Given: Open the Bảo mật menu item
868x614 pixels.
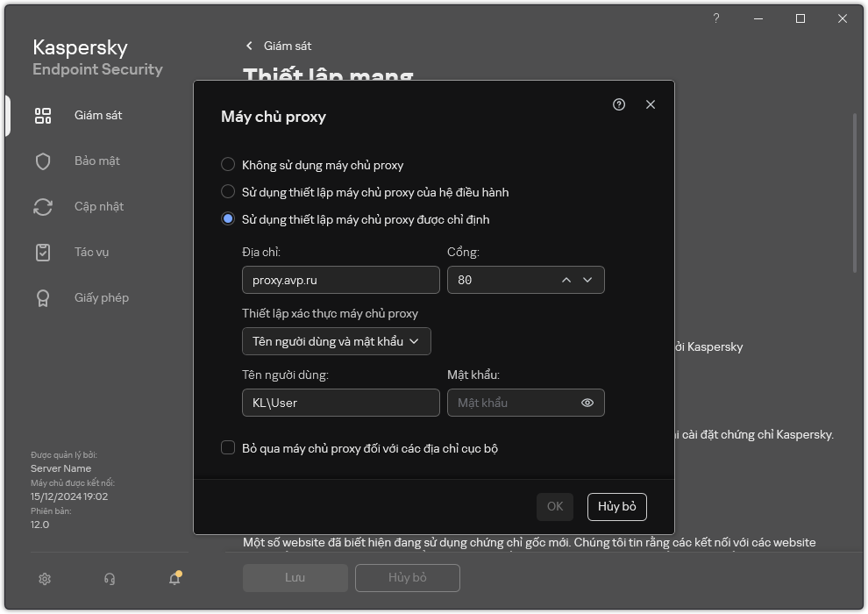Looking at the screenshot, I should 96,161.
